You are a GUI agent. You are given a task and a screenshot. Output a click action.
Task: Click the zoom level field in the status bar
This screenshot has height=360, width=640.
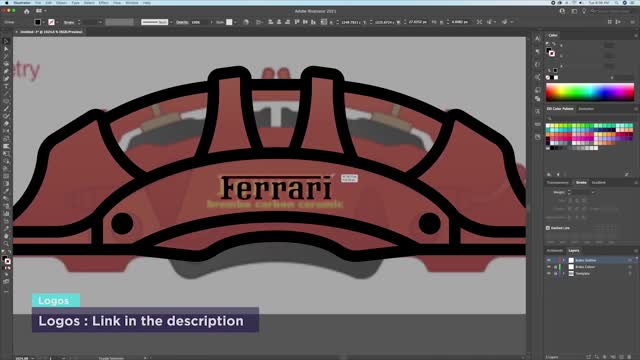pos(22,358)
